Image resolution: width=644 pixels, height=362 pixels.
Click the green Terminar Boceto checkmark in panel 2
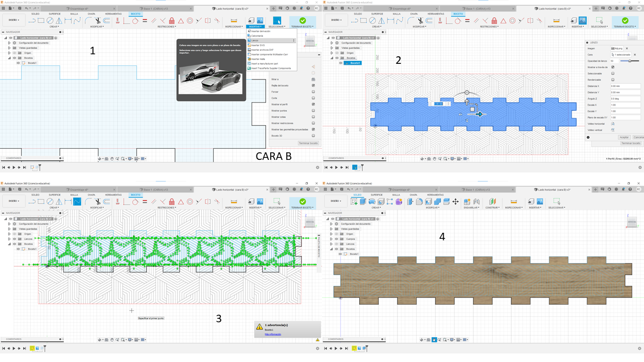pyautogui.click(x=625, y=20)
